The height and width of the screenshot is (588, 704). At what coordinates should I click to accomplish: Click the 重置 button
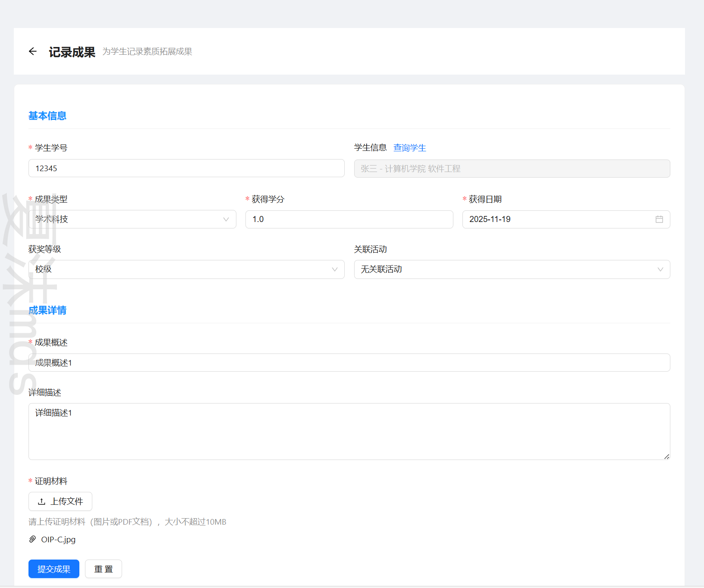pyautogui.click(x=104, y=569)
